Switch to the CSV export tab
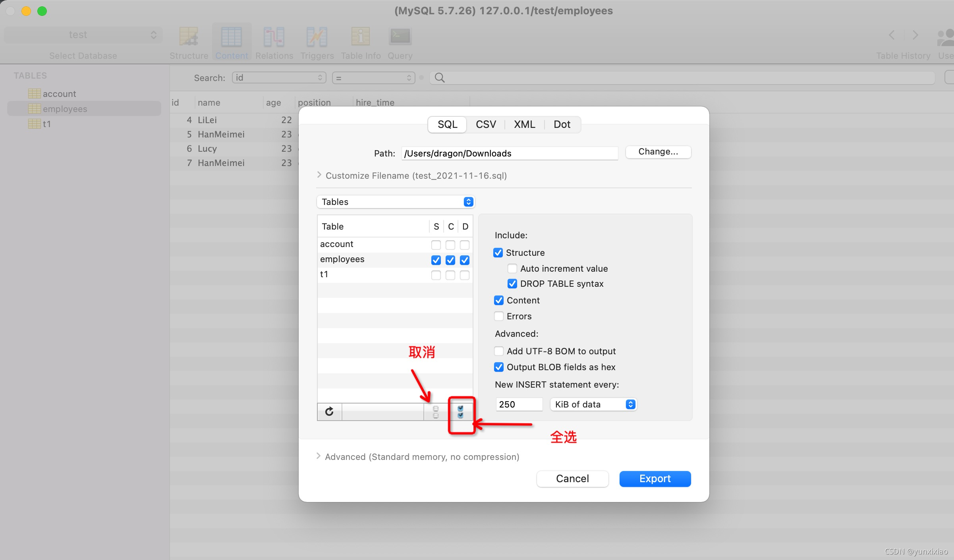Screen dimensions: 954x560 pos(485,124)
